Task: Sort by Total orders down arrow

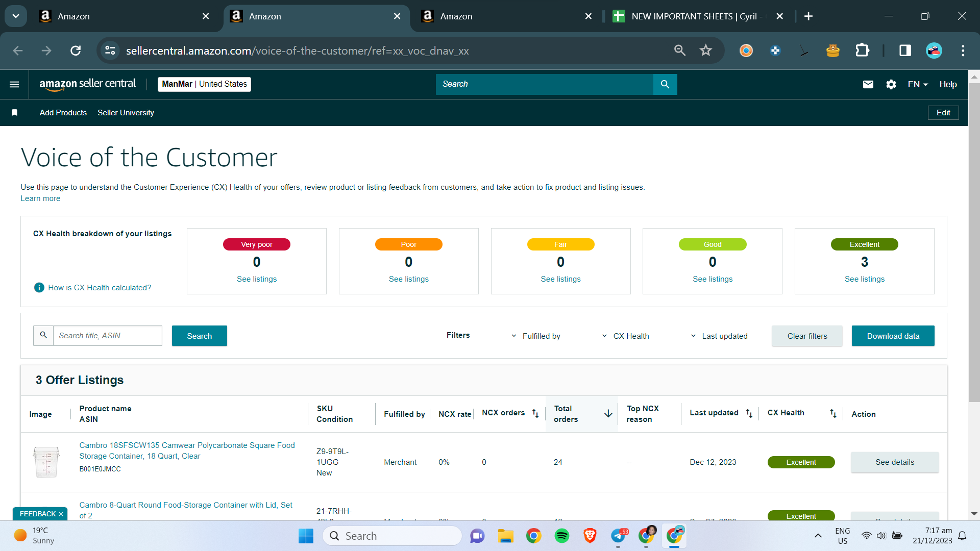Action: (x=608, y=414)
